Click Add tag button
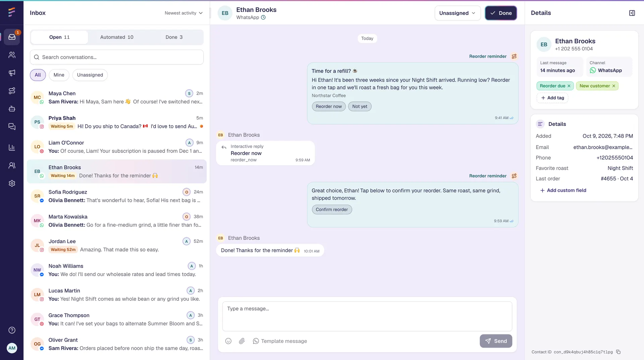644x360 pixels. pyautogui.click(x=552, y=98)
